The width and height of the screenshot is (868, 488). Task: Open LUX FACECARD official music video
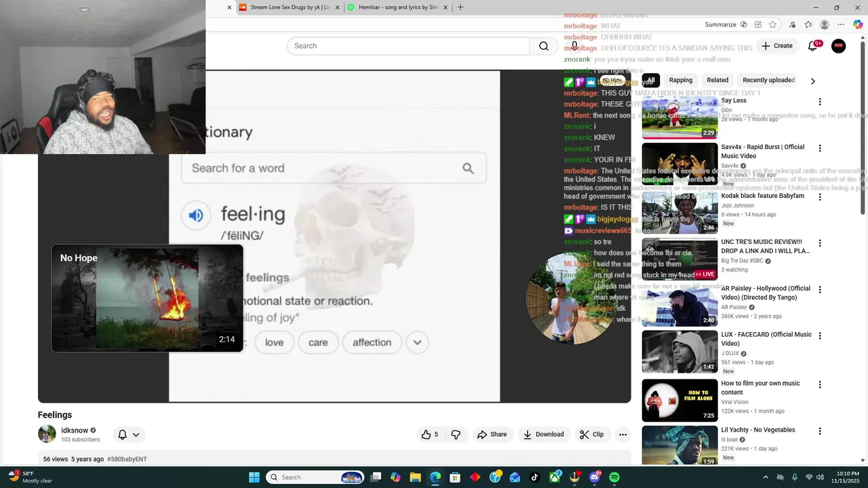pos(766,339)
